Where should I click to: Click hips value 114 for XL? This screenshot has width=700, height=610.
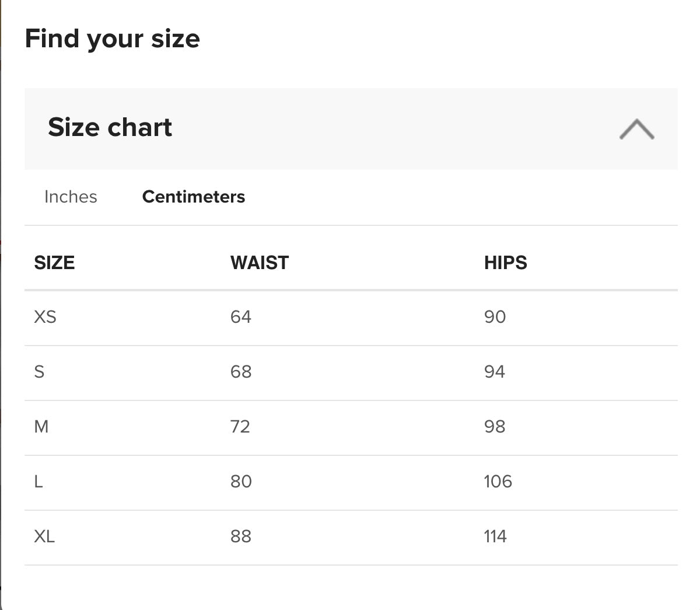[x=495, y=536]
